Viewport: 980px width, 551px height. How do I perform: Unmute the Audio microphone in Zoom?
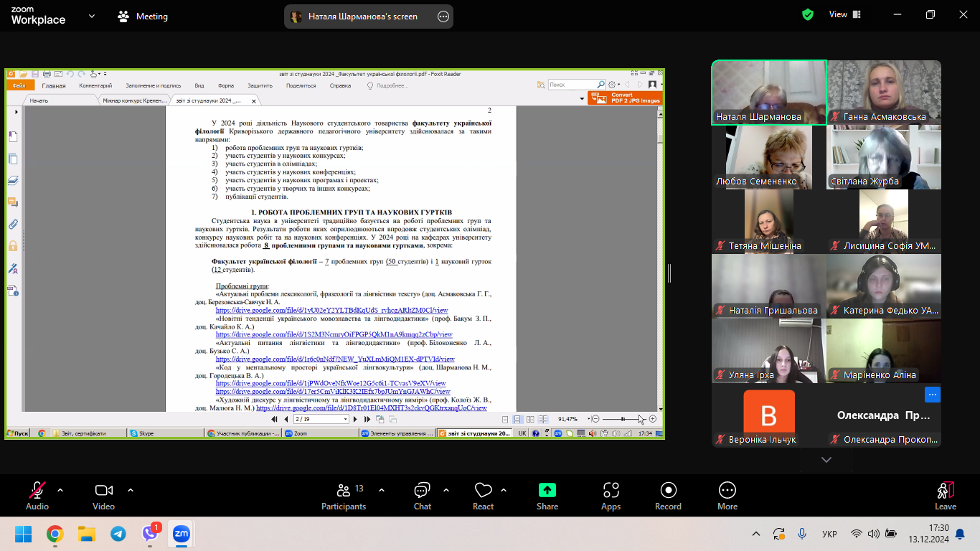37,496
